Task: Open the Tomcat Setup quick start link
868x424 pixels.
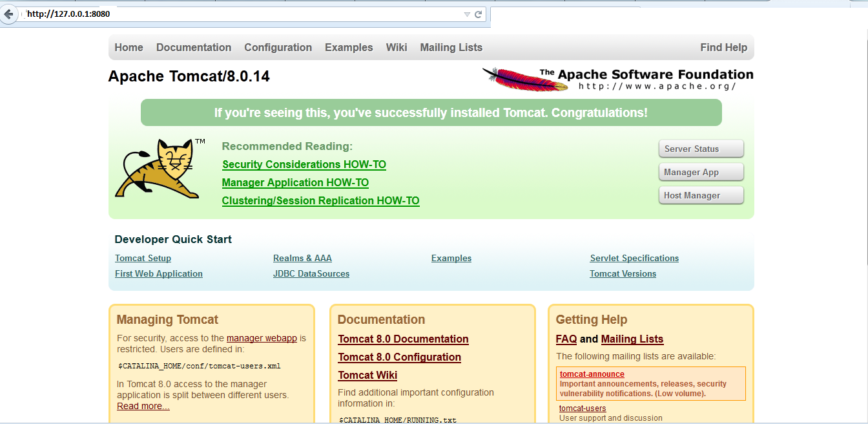Action: pyautogui.click(x=143, y=259)
